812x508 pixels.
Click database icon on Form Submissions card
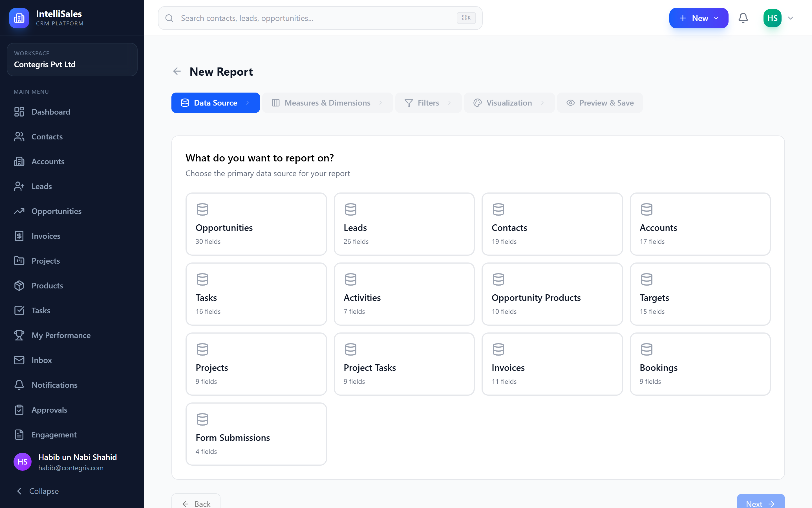[202, 419]
